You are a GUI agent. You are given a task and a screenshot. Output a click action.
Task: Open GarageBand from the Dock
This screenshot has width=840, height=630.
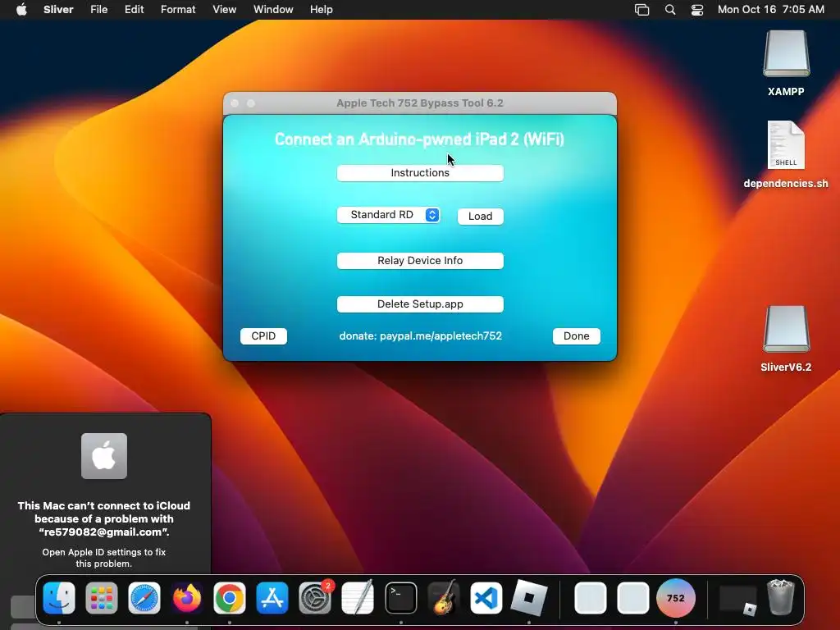point(444,598)
